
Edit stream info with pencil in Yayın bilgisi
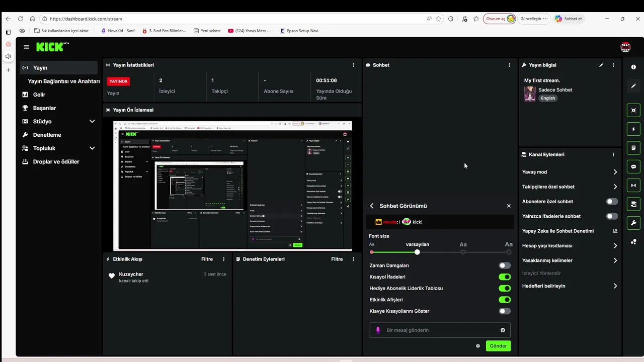(x=601, y=65)
